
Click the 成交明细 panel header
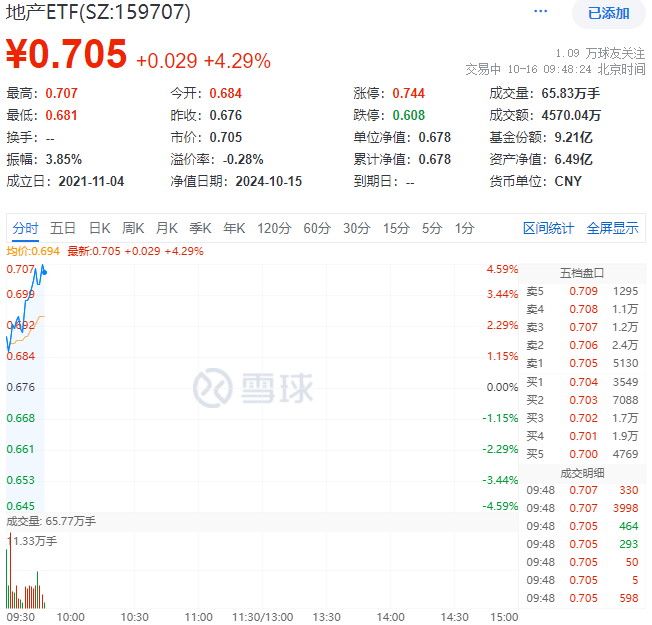pyautogui.click(x=582, y=473)
